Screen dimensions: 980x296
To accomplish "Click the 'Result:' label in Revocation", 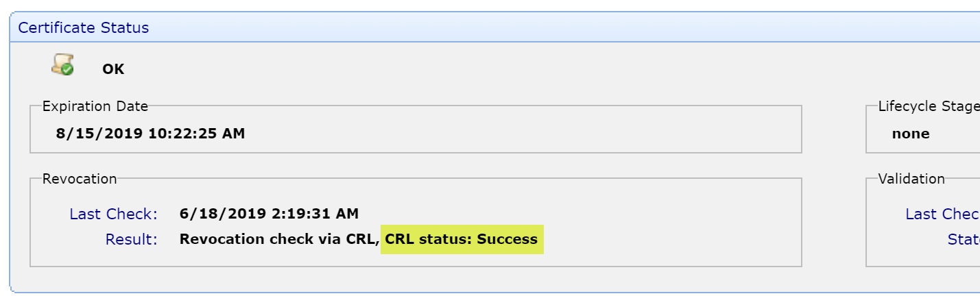I will pyautogui.click(x=131, y=239).
